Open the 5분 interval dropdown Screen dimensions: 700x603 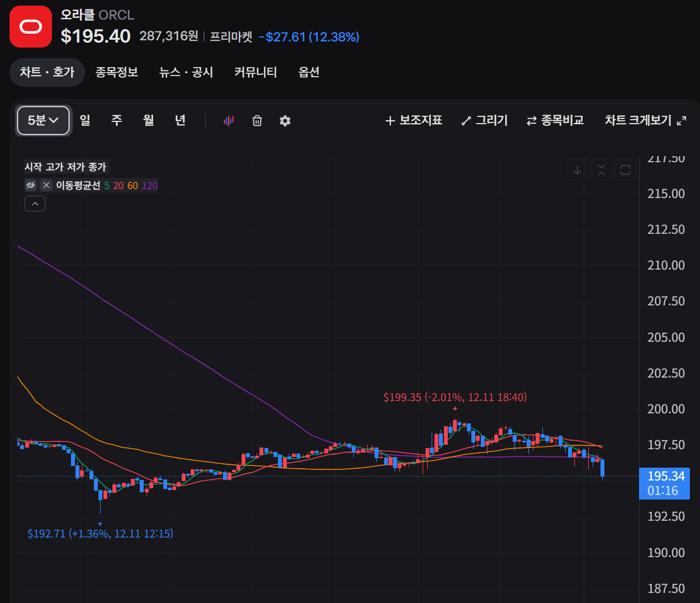[x=43, y=120]
